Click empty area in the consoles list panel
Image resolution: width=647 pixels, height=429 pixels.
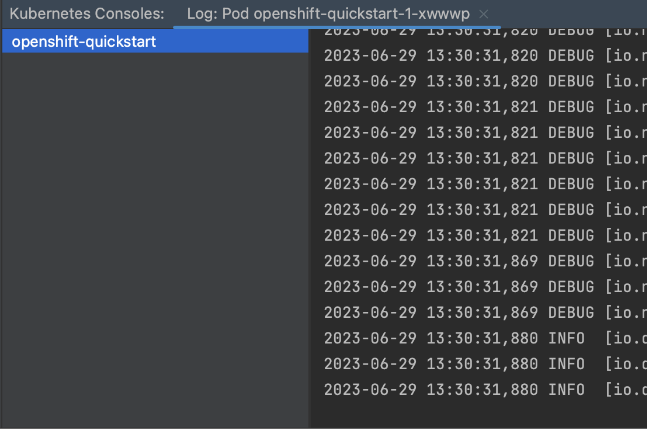(x=155, y=239)
